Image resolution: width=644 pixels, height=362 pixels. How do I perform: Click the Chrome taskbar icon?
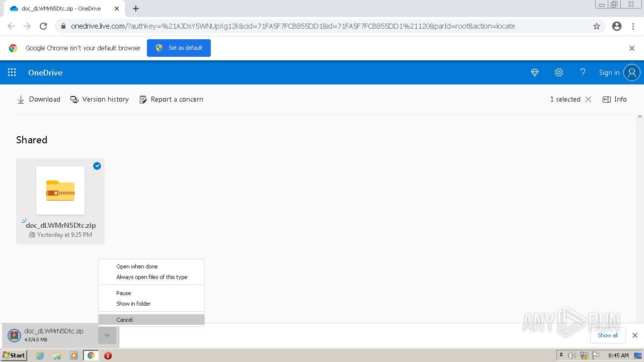(x=91, y=355)
